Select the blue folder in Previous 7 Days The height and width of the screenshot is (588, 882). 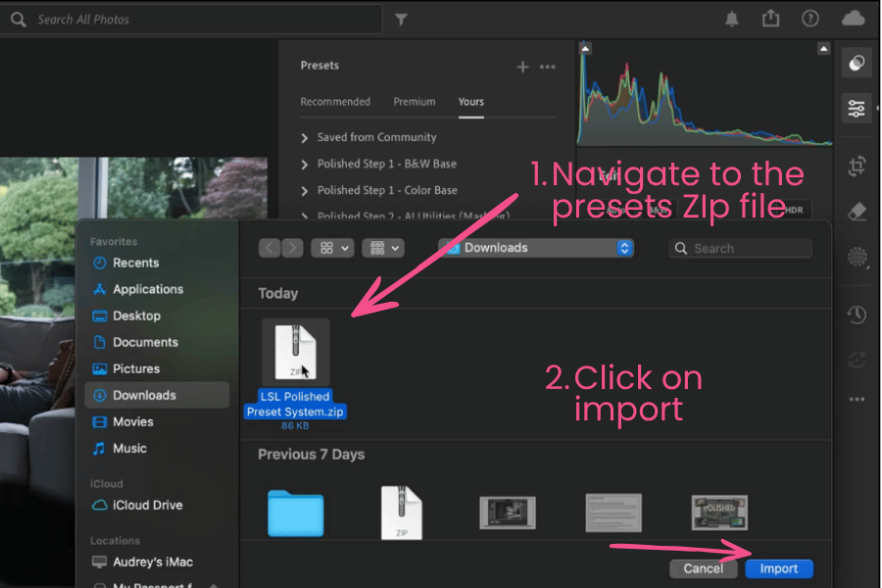pos(295,514)
